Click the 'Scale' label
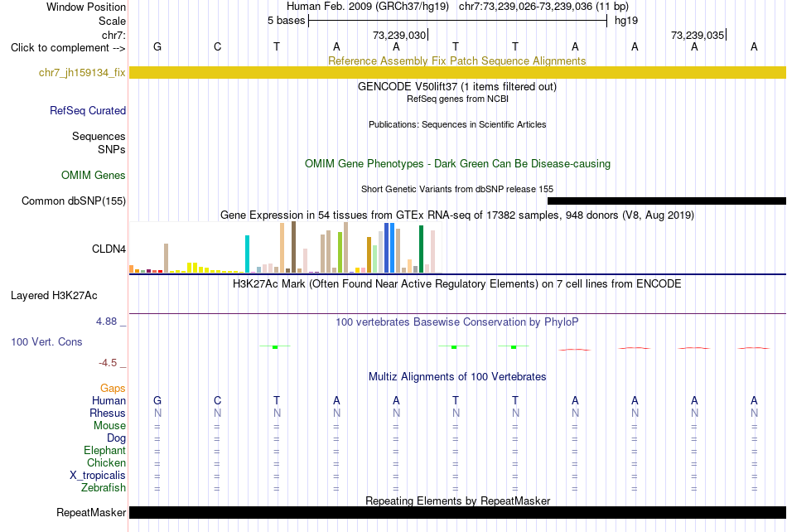Screen dimensions: 787x532 pos(112,21)
